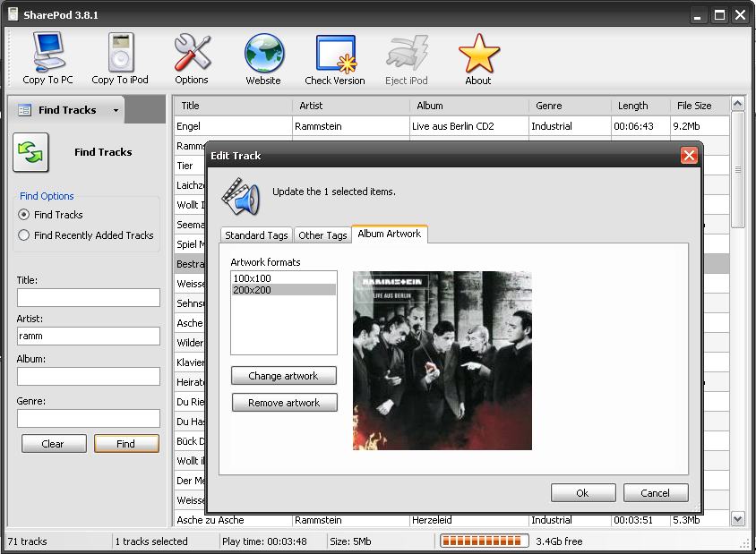756x554 pixels.
Task: Select the 100x100 artwork format
Action: (x=283, y=278)
